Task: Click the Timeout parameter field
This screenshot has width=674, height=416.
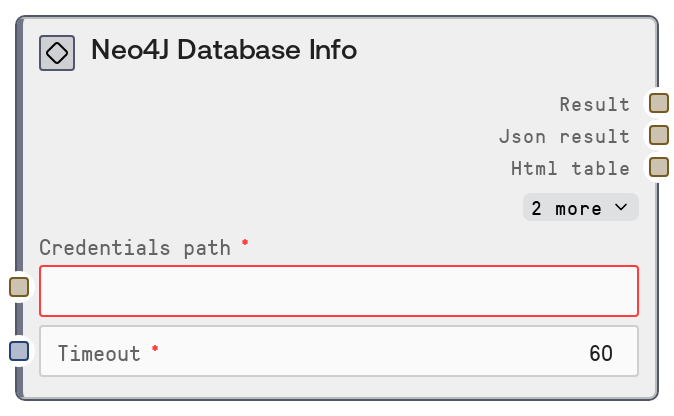Action: pos(338,352)
